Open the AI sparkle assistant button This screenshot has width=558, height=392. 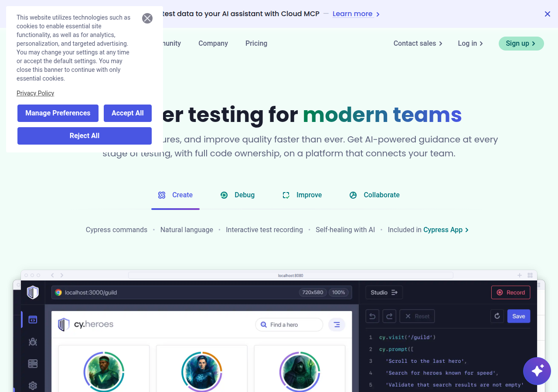pos(537,371)
